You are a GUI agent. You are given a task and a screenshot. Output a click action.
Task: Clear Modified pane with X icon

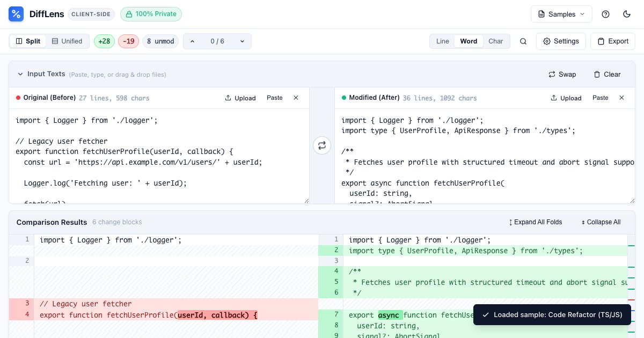[x=621, y=98]
